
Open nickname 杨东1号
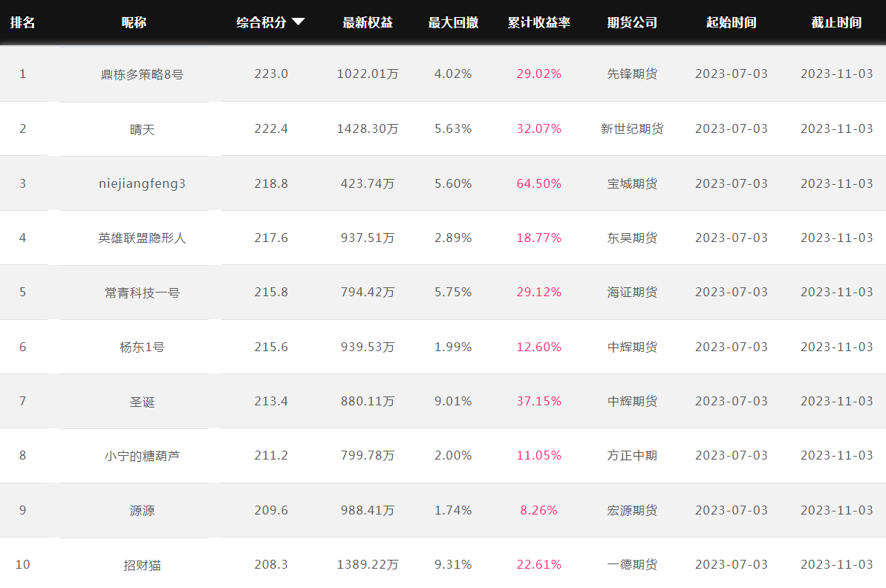coord(142,347)
